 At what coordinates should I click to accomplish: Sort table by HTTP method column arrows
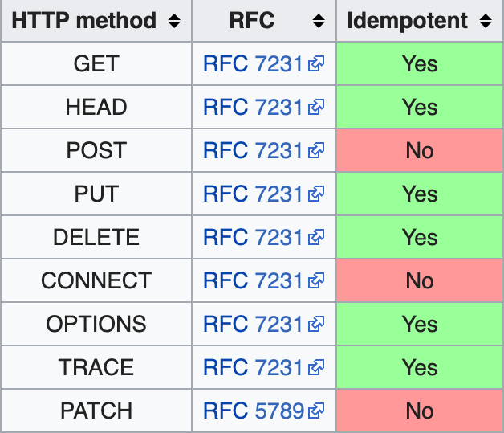[x=174, y=22]
